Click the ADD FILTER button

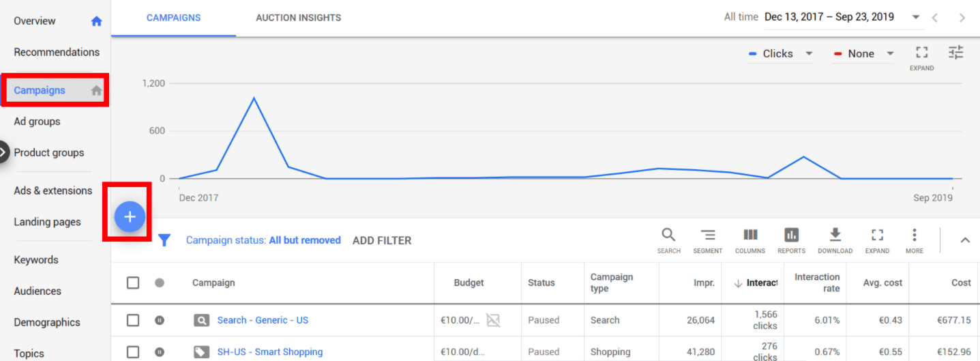point(382,240)
